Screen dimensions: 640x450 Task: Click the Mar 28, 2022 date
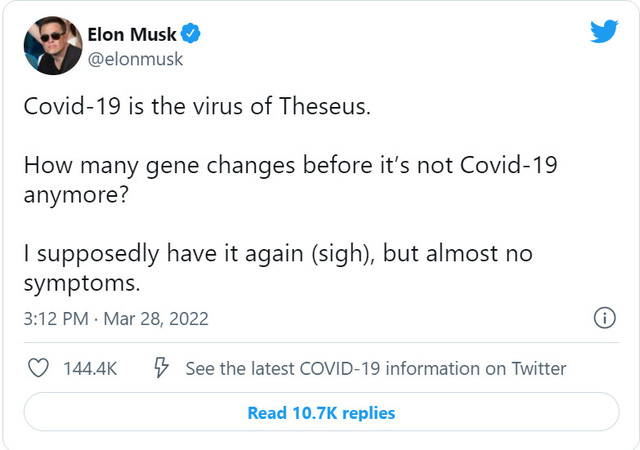coord(156,319)
